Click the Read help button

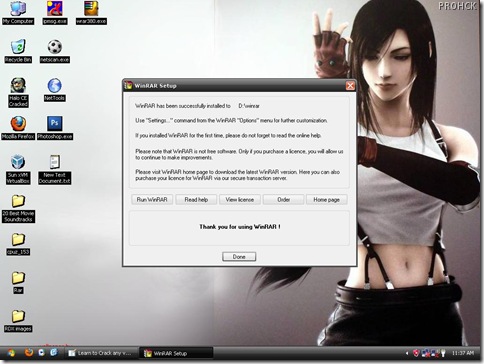tap(196, 200)
